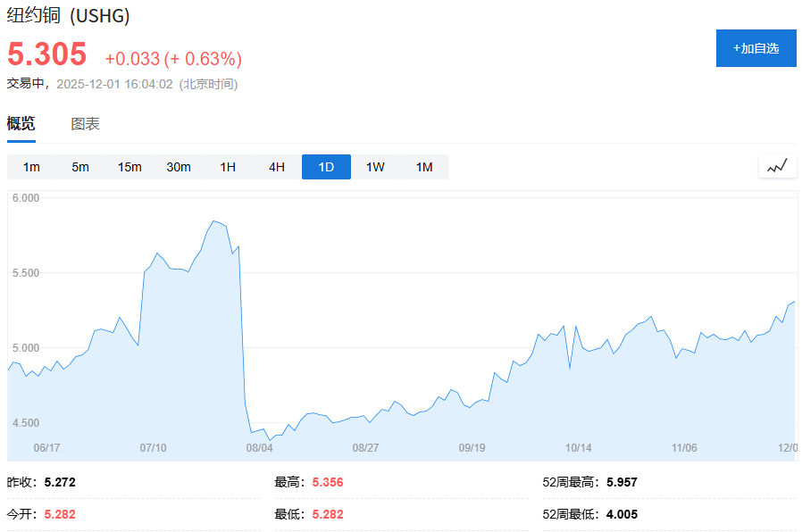Select the 1D interval
The width and height of the screenshot is (802, 532).
tap(326, 167)
